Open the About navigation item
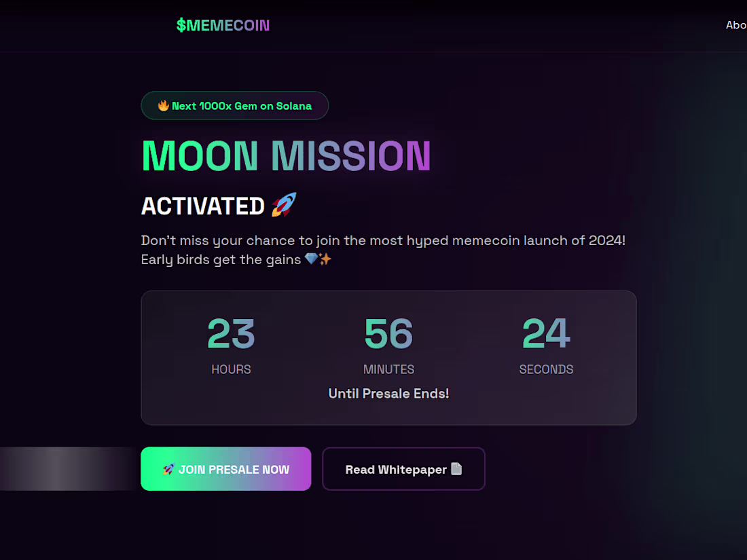Image resolution: width=747 pixels, height=560 pixels. [736, 25]
